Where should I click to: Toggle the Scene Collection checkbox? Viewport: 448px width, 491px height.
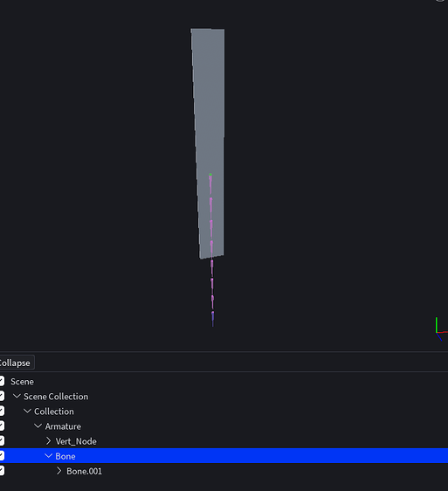point(2,396)
